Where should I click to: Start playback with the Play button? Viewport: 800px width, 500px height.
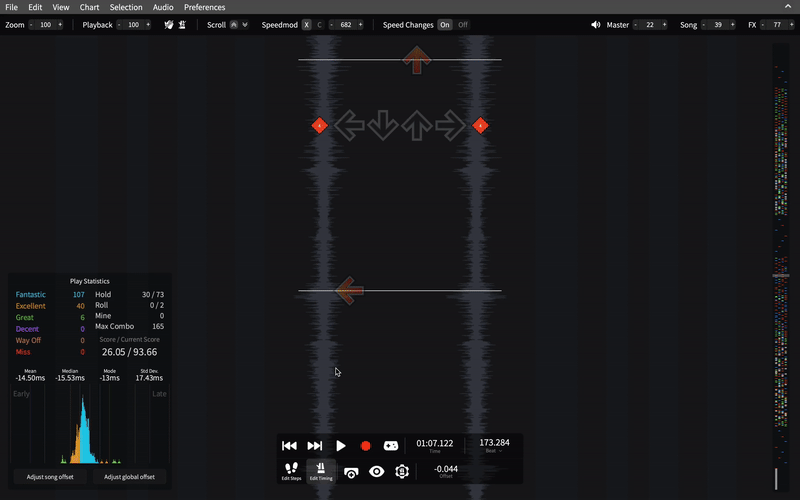coord(340,446)
